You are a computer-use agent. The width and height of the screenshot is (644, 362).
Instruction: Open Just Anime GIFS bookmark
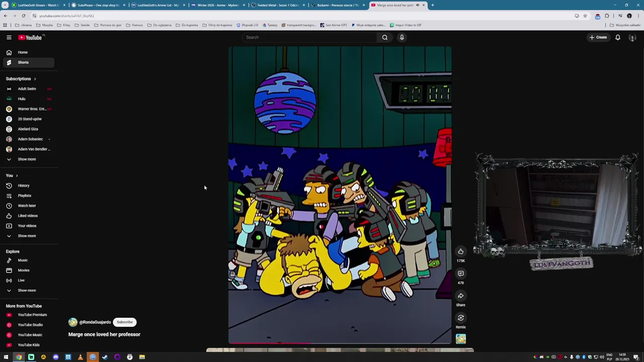click(x=334, y=25)
